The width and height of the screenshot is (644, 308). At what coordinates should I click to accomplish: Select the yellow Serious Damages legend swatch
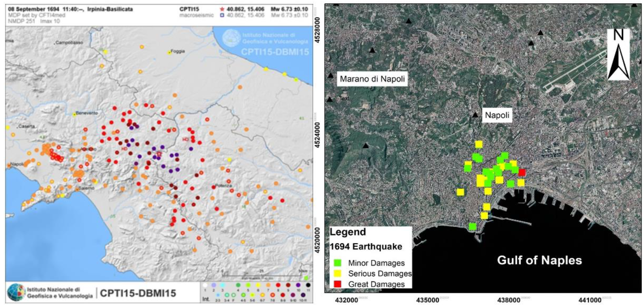pos(337,273)
